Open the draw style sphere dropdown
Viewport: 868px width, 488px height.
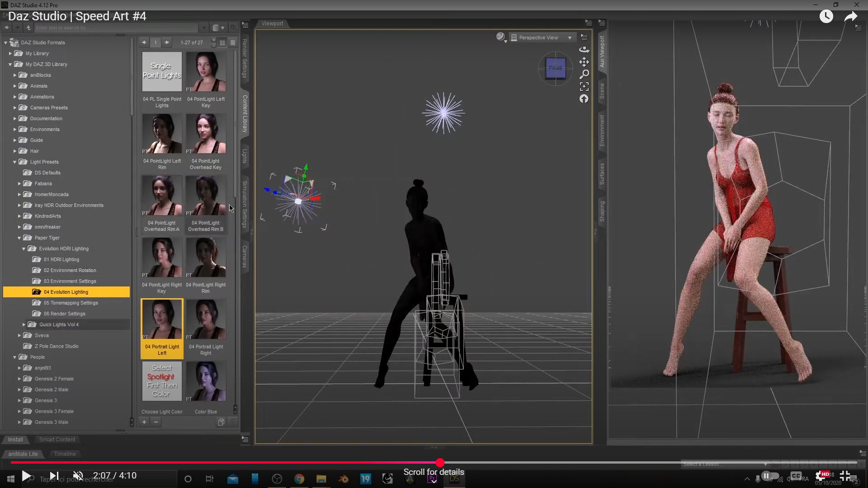[501, 38]
